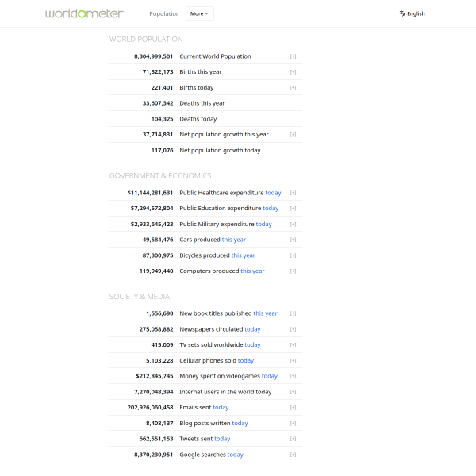
Task: Select the English language option
Action: pyautogui.click(x=416, y=13)
